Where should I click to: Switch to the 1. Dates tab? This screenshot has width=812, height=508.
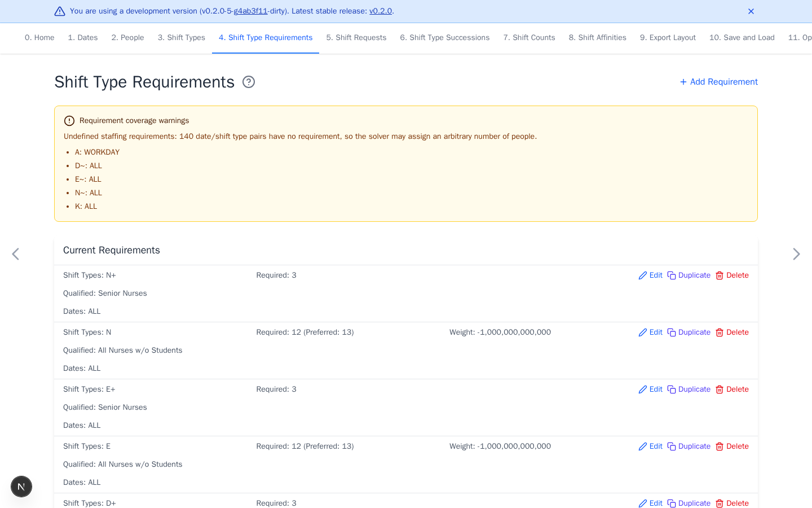(x=83, y=38)
